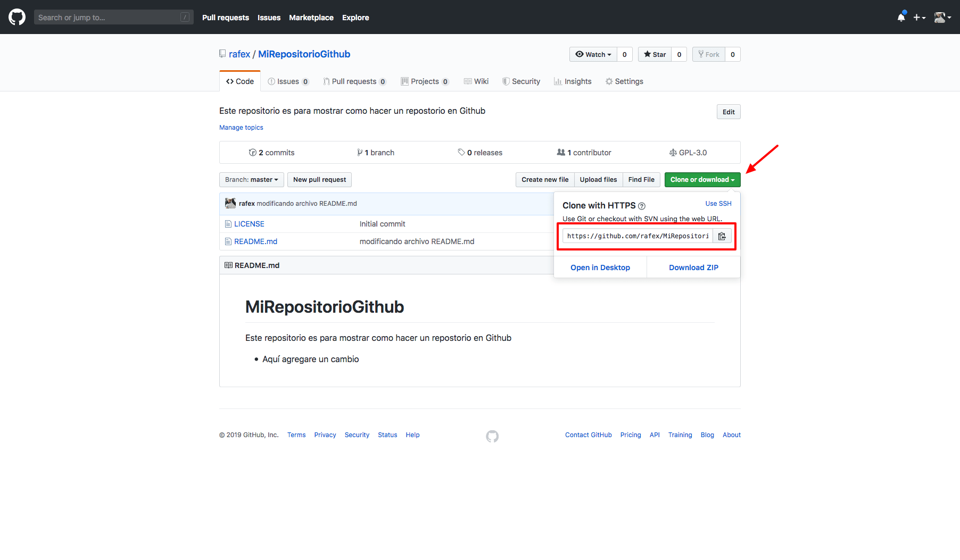Screen dimensions: 960x560
Task: Open the Branch: master dropdown
Action: pos(251,179)
